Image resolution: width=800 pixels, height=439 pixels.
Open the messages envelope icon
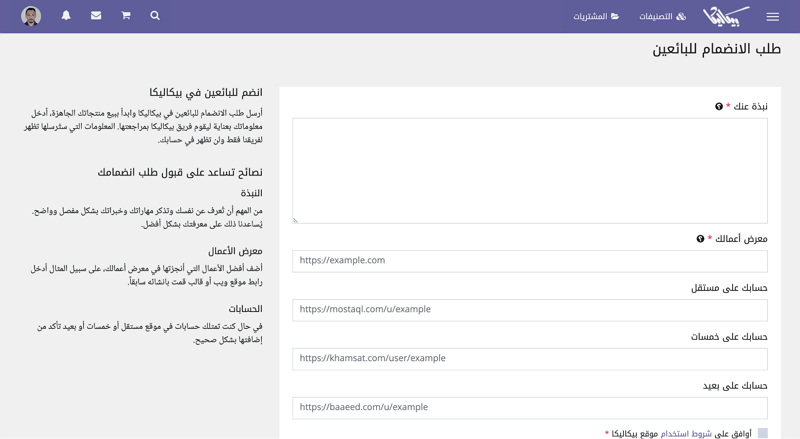(96, 15)
